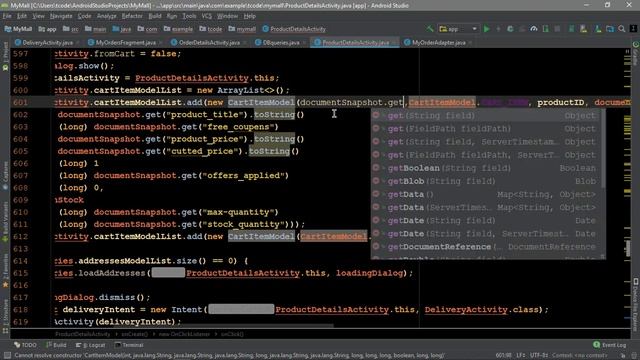Image resolution: width=640 pixels, height=360 pixels.
Task: Open the Navigate menu
Action: (61, 16)
